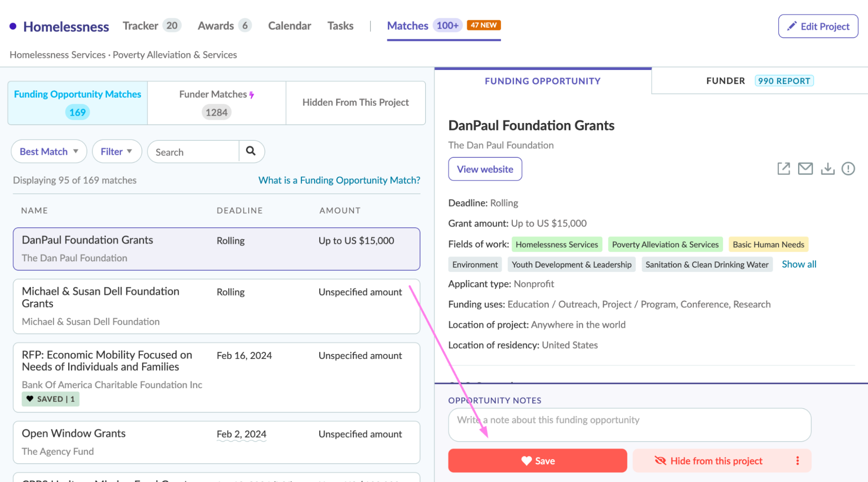The height and width of the screenshot is (482, 868).
Task: Click the search magnifying glass icon
Action: (x=251, y=151)
